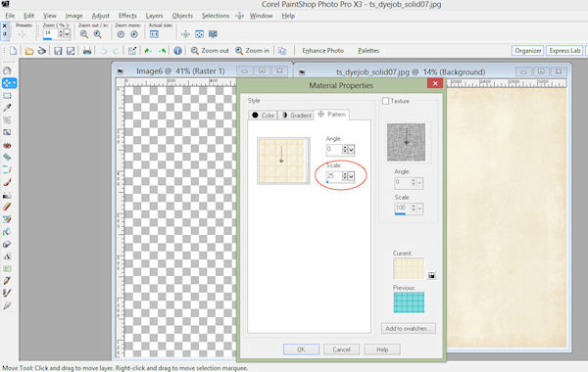Viewport: 588px width, 372px height.
Task: Click the Resize icon in standard toolbar
Action: click(x=132, y=51)
